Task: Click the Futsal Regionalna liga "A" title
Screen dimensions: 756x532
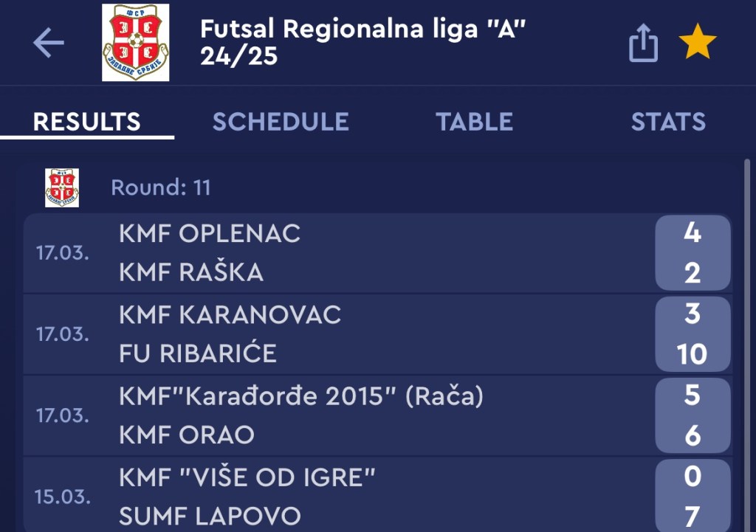Action: [x=363, y=42]
